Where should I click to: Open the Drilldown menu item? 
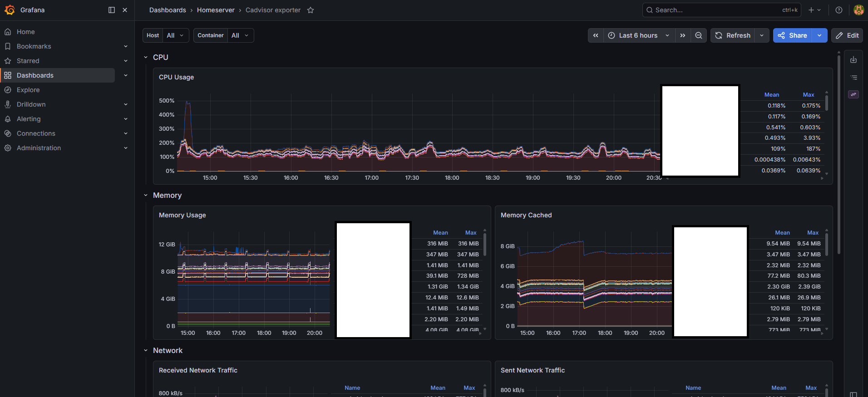pos(31,104)
